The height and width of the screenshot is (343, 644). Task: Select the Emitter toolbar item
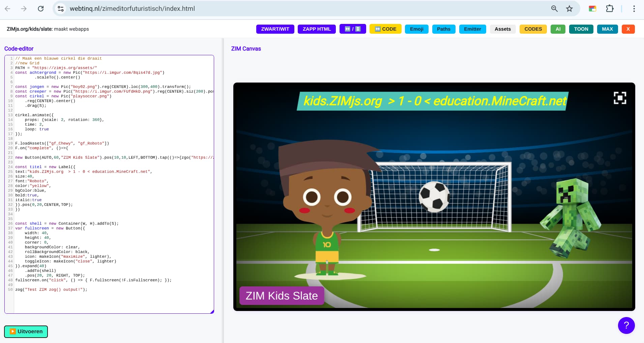(x=472, y=29)
